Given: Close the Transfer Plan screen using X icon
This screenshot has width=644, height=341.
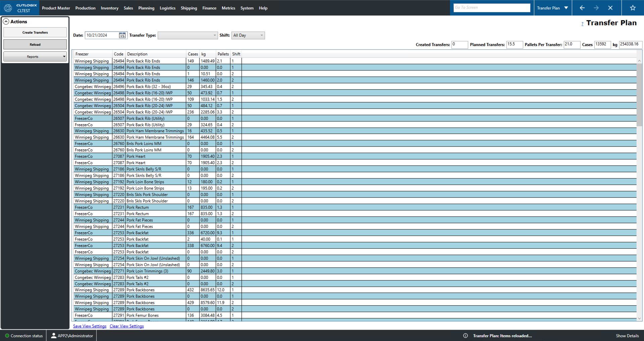Looking at the screenshot, I should point(610,8).
